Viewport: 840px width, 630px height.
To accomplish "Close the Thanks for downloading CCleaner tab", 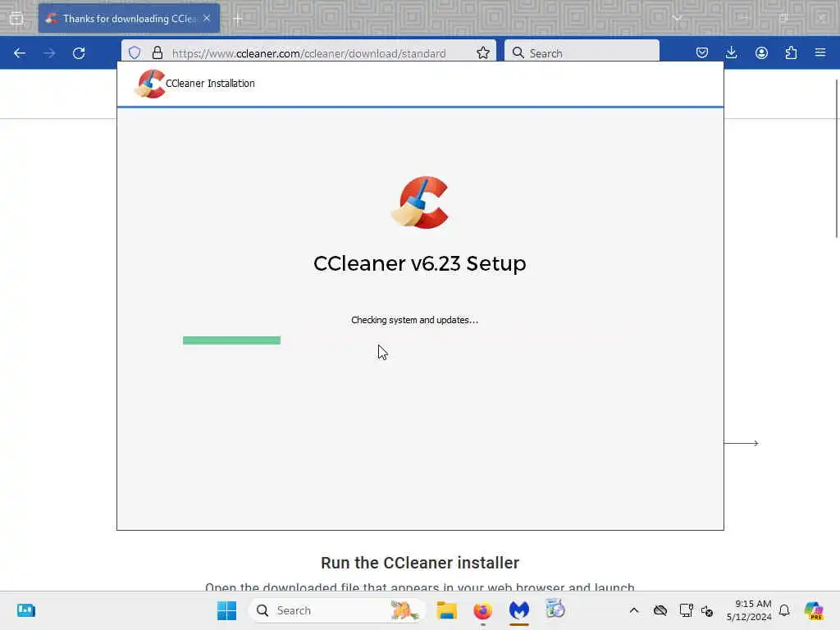I will (x=207, y=18).
